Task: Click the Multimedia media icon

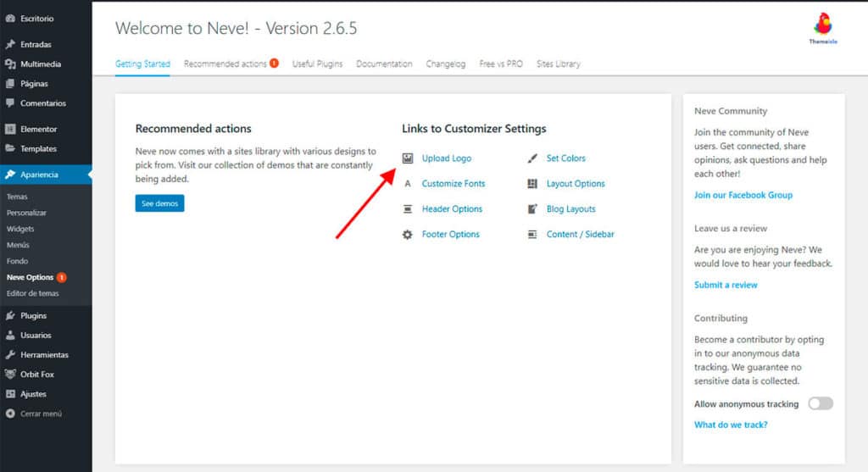Action: tap(10, 64)
